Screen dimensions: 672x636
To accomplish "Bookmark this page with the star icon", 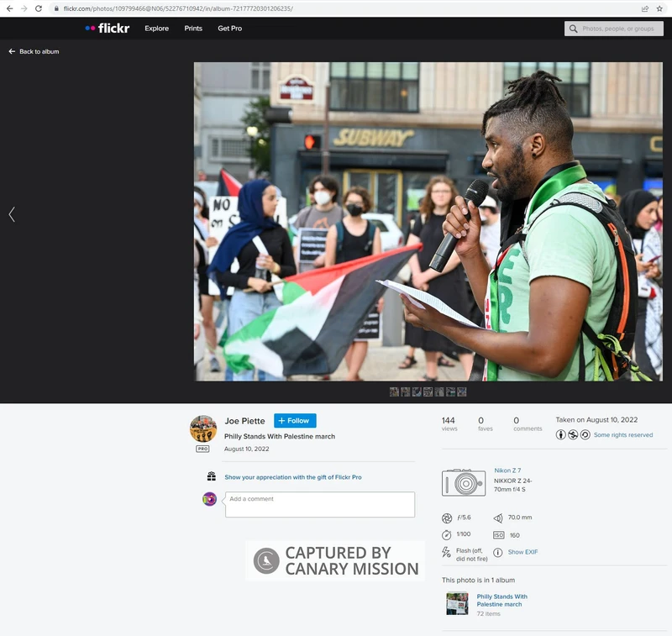I will [x=659, y=8].
